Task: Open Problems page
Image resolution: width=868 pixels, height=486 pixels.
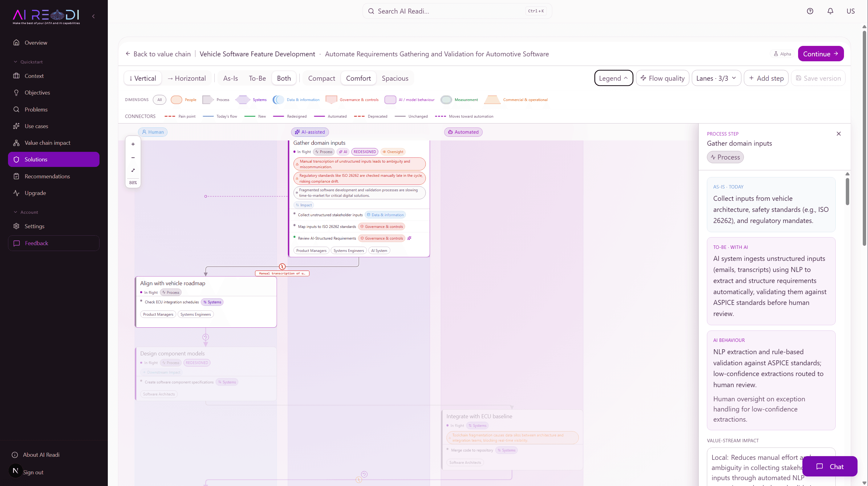Action: pos(54,109)
